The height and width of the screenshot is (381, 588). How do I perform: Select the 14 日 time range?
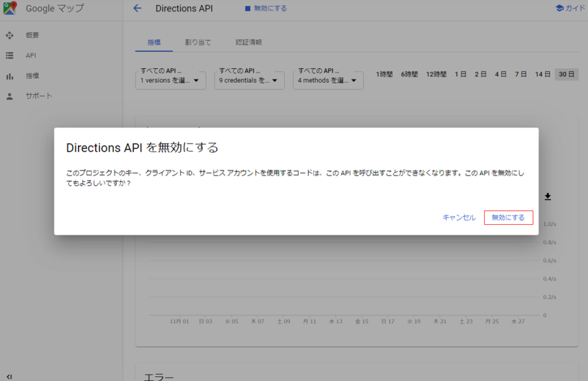pyautogui.click(x=543, y=74)
